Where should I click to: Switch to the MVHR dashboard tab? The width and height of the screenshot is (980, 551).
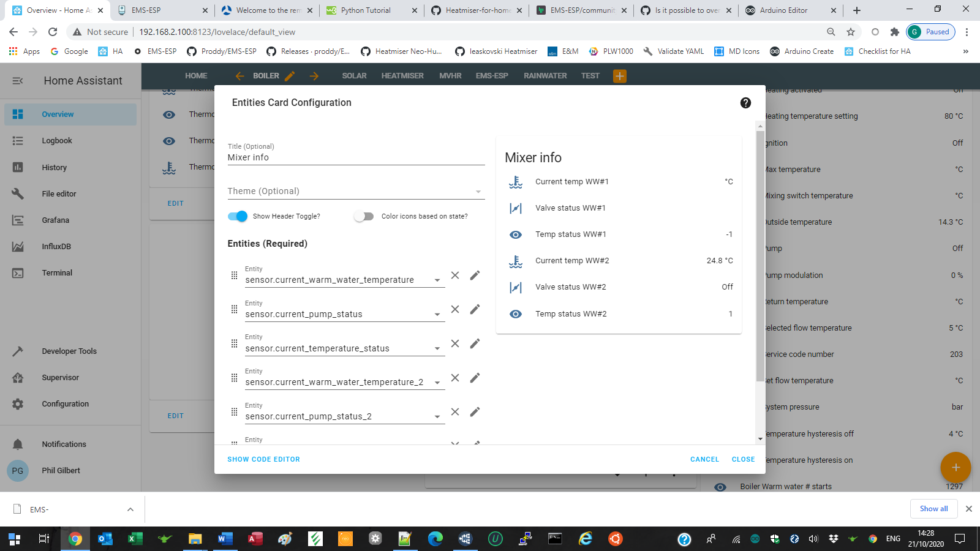[450, 76]
